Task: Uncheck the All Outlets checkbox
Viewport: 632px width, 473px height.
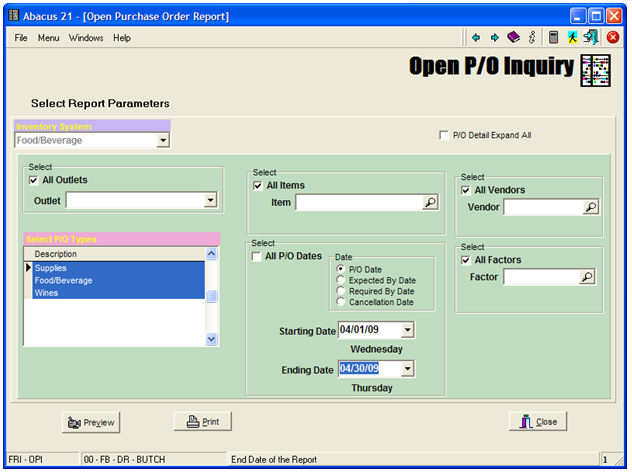Action: (x=35, y=180)
